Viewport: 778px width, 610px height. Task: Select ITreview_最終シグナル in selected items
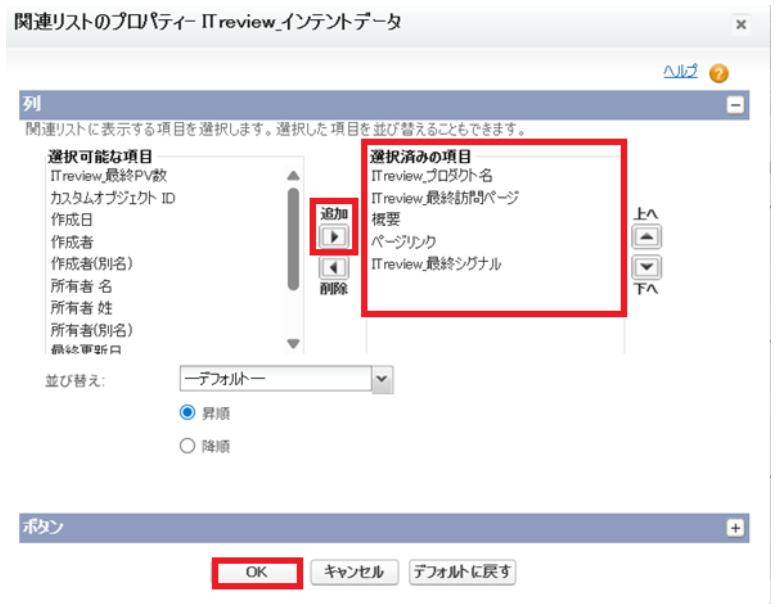click(x=436, y=264)
